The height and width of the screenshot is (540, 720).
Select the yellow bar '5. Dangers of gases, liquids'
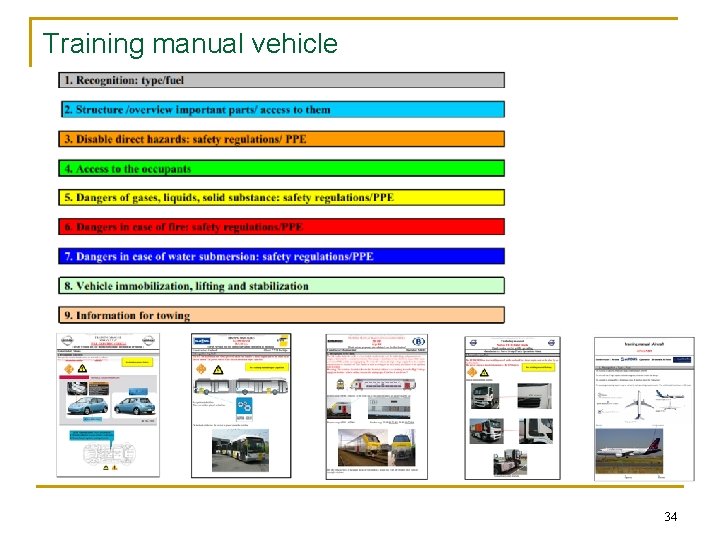281,197
